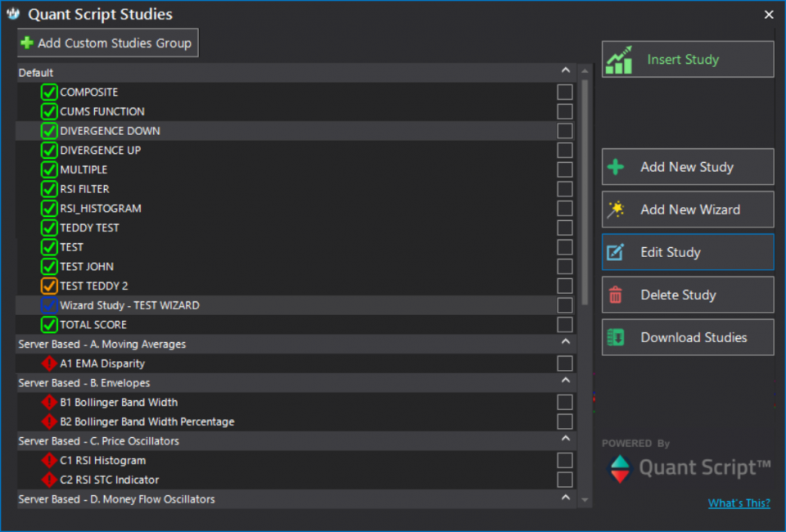Tick the checkbox on the TEST JOHN row
The image size is (786, 532).
(565, 267)
